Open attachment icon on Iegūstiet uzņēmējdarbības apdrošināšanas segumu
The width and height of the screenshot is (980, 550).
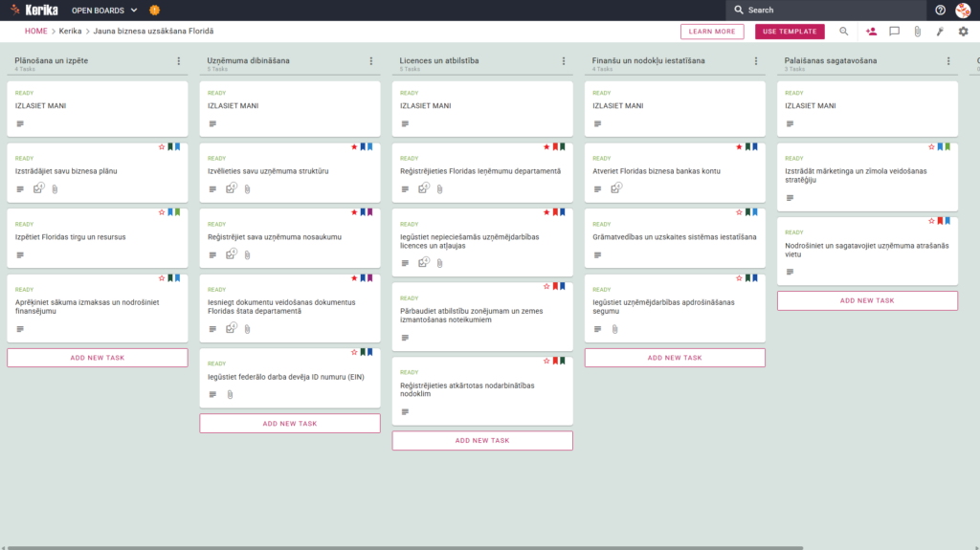point(615,329)
